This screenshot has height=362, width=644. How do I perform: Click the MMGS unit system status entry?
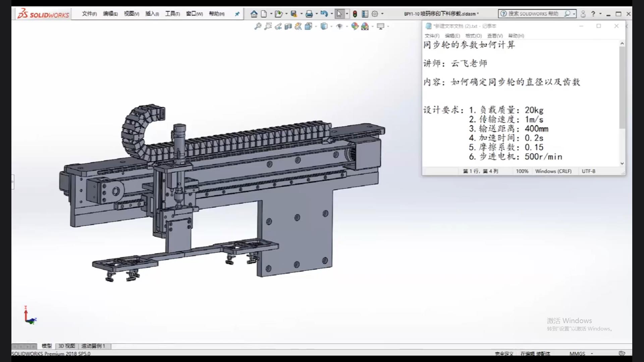577,354
